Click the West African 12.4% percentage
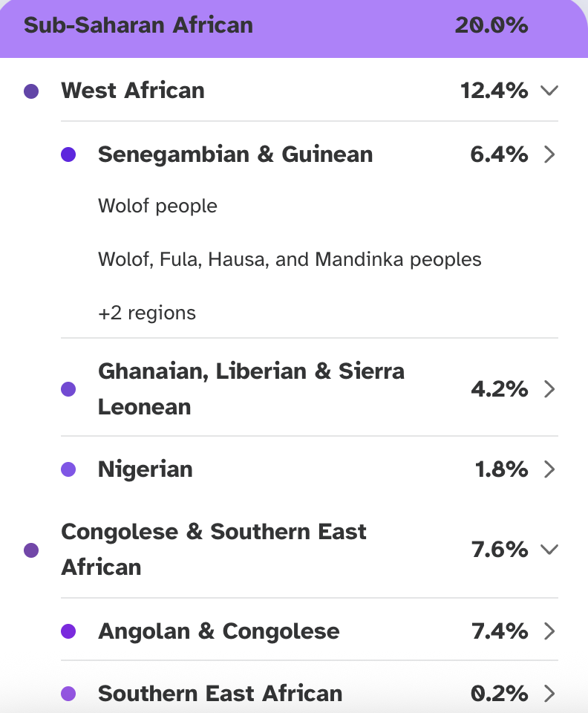 [494, 91]
